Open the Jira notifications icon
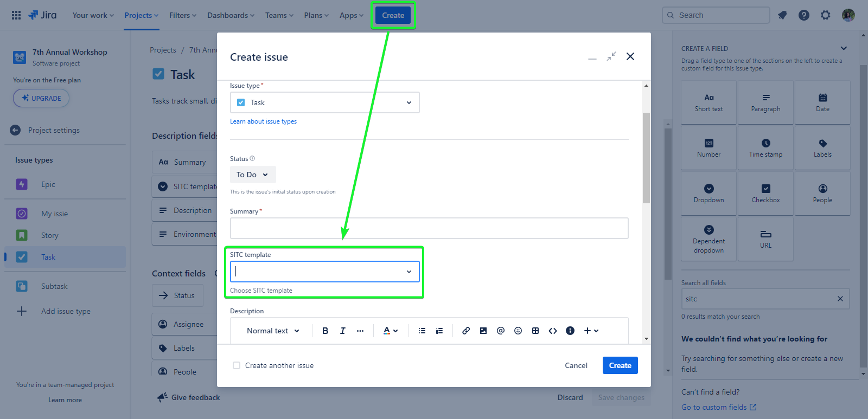This screenshot has width=868, height=419. pos(782,15)
